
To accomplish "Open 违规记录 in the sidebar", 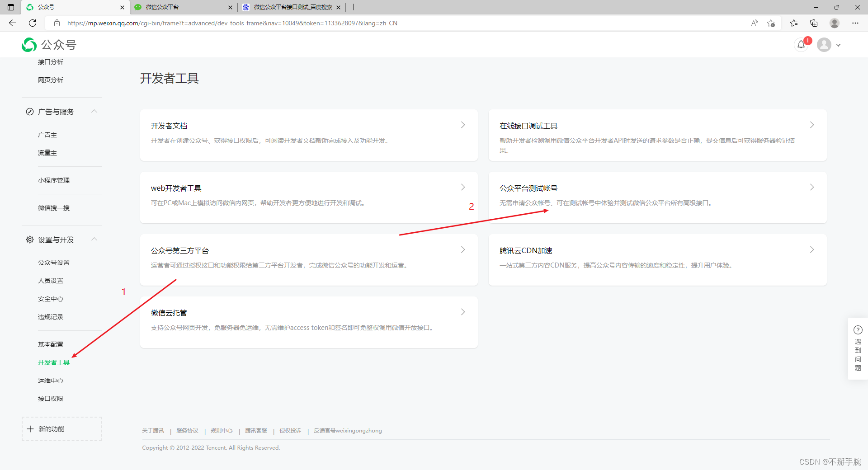I will (51, 317).
